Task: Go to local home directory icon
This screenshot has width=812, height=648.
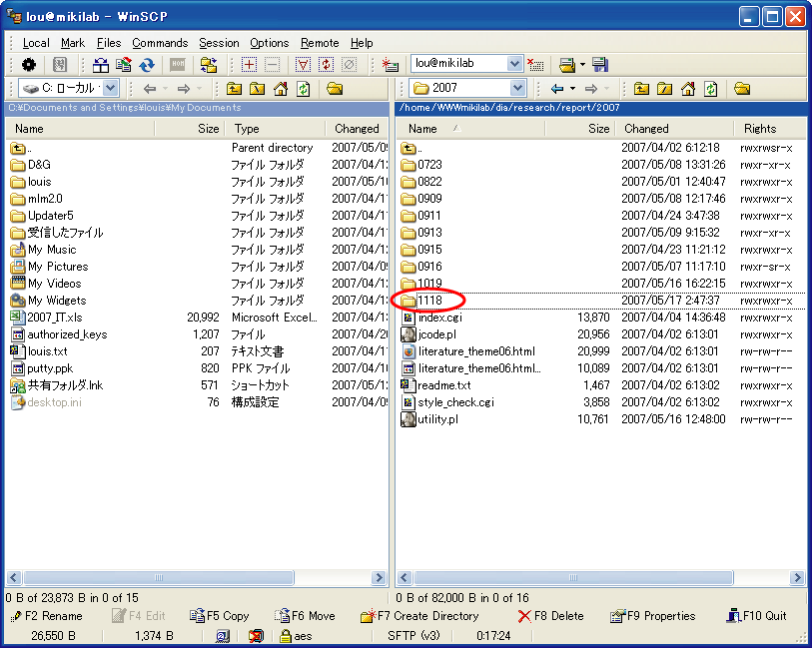Action: (281, 89)
